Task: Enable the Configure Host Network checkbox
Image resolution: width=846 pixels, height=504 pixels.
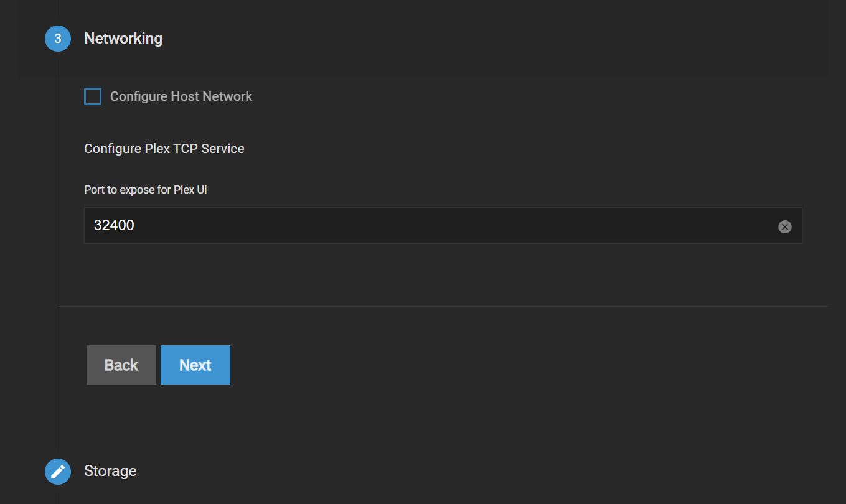Action: click(x=93, y=96)
